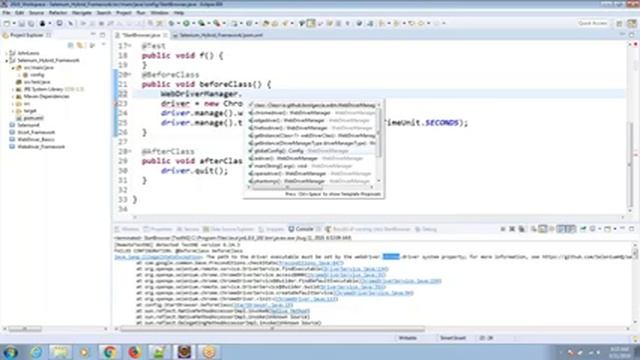Close the StartBrowser.java editor tab

click(x=165, y=35)
